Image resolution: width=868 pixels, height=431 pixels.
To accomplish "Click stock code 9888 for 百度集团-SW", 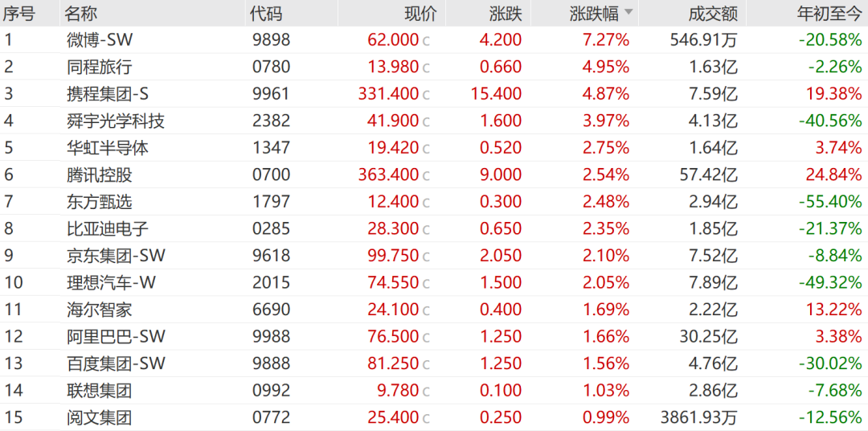I will pos(270,363).
